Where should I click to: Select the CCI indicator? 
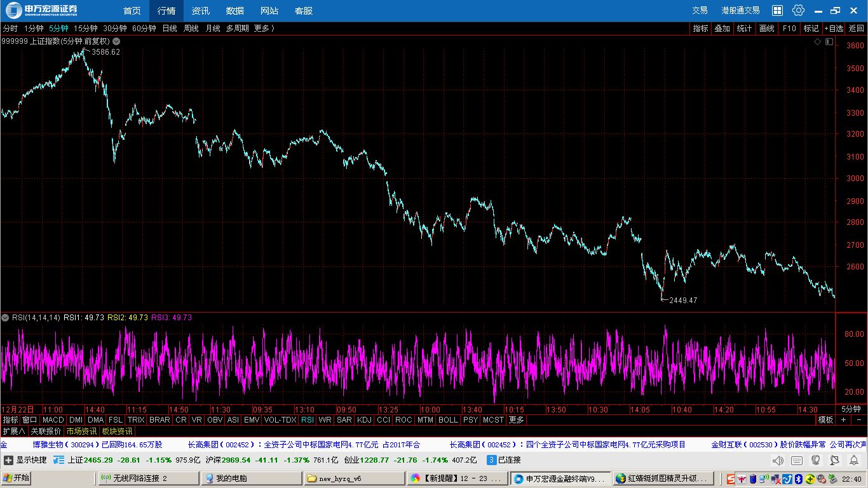pos(383,420)
